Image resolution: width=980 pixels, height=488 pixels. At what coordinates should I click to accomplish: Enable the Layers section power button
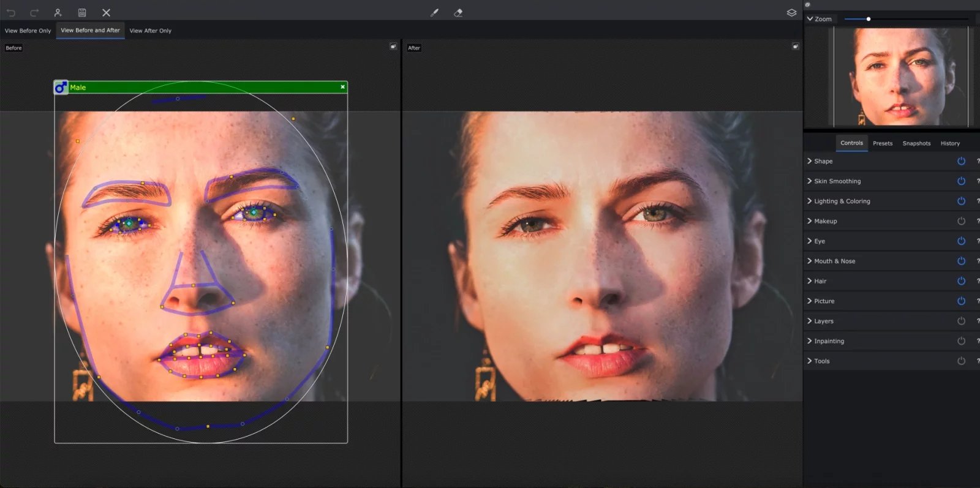[961, 321]
